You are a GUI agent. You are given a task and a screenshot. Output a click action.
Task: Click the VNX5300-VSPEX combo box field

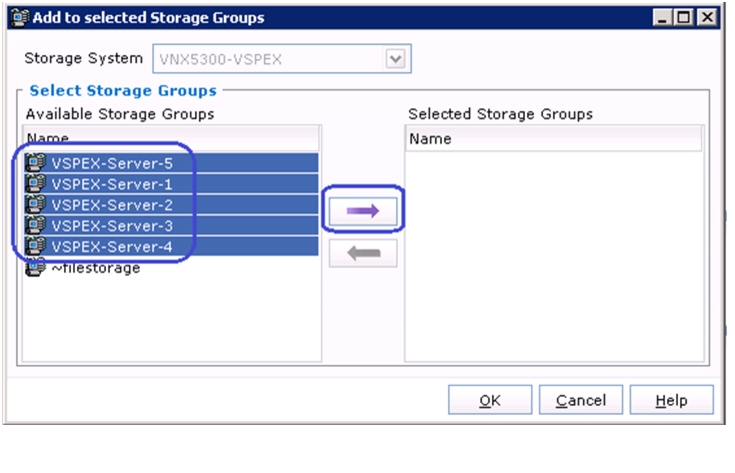282,59
